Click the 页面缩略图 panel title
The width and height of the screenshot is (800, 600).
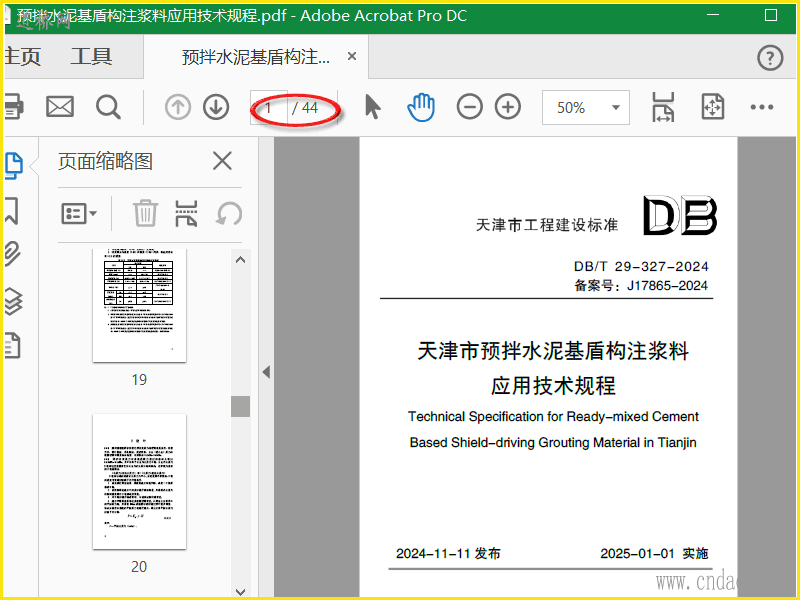coord(105,161)
